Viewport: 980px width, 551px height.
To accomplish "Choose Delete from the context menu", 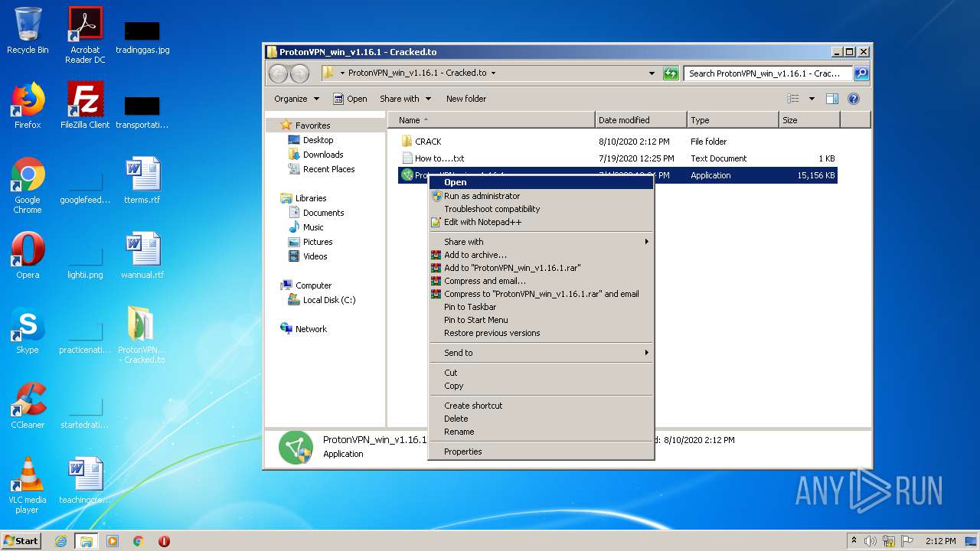I will tap(541, 419).
